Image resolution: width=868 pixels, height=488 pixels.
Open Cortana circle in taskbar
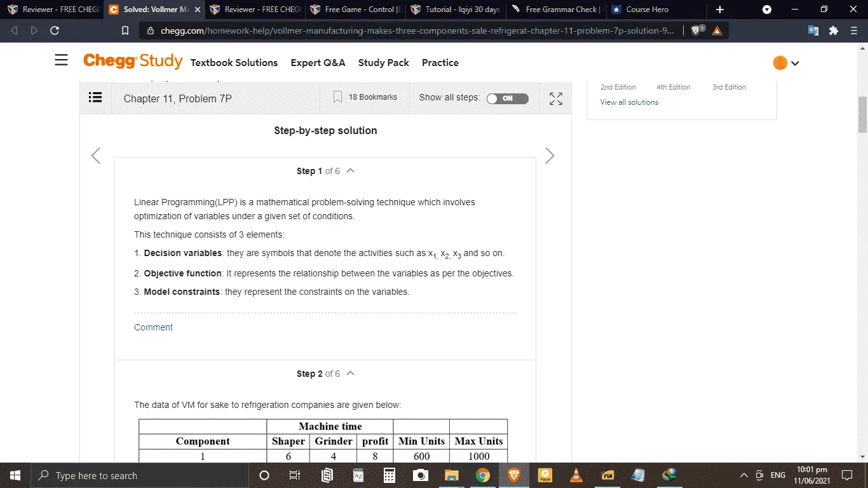(264, 475)
